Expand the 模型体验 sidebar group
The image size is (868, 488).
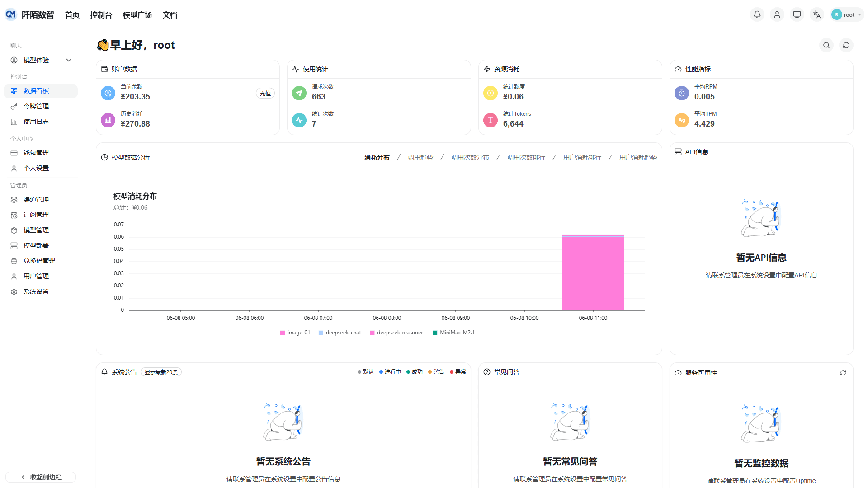(x=41, y=60)
